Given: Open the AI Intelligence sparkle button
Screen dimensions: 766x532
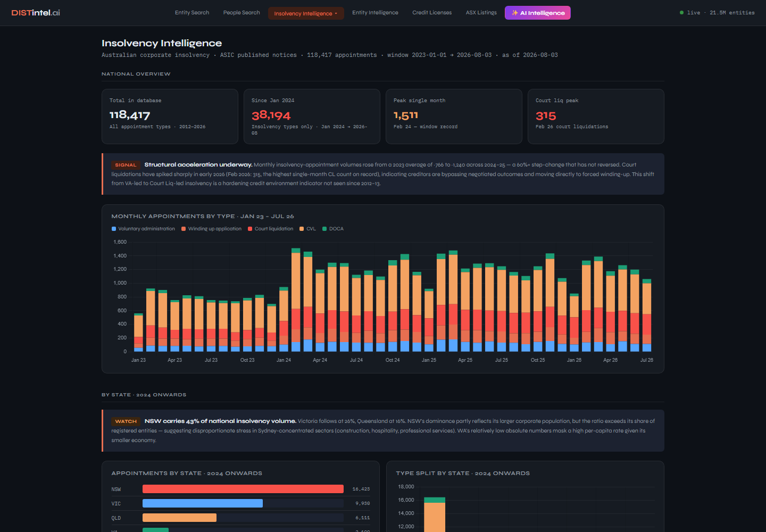Looking at the screenshot, I should tap(538, 13).
